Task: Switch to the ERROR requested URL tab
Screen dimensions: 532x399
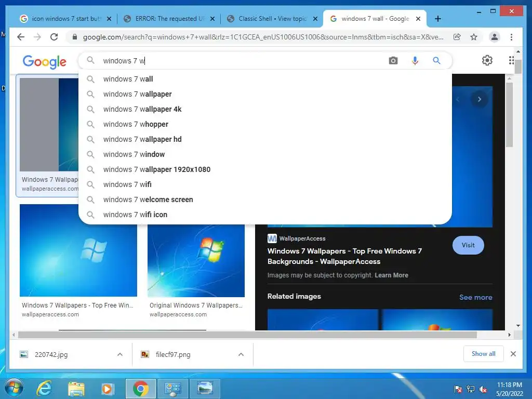Action: [x=169, y=19]
